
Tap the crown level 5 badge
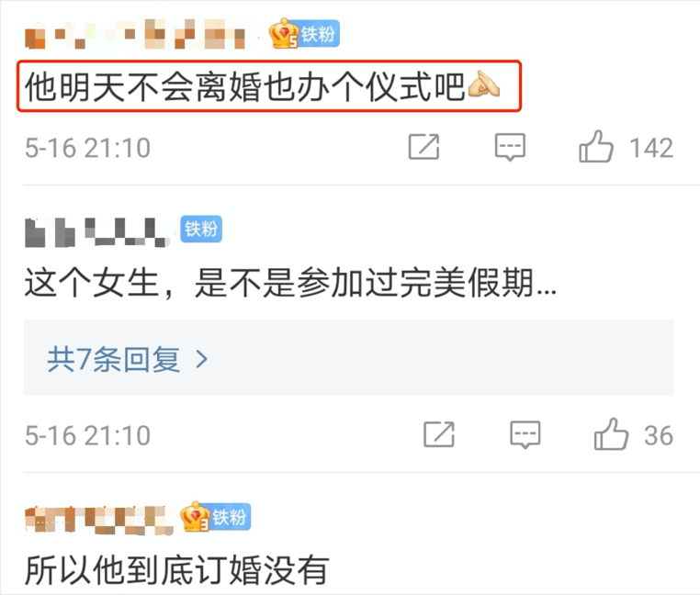284,33
